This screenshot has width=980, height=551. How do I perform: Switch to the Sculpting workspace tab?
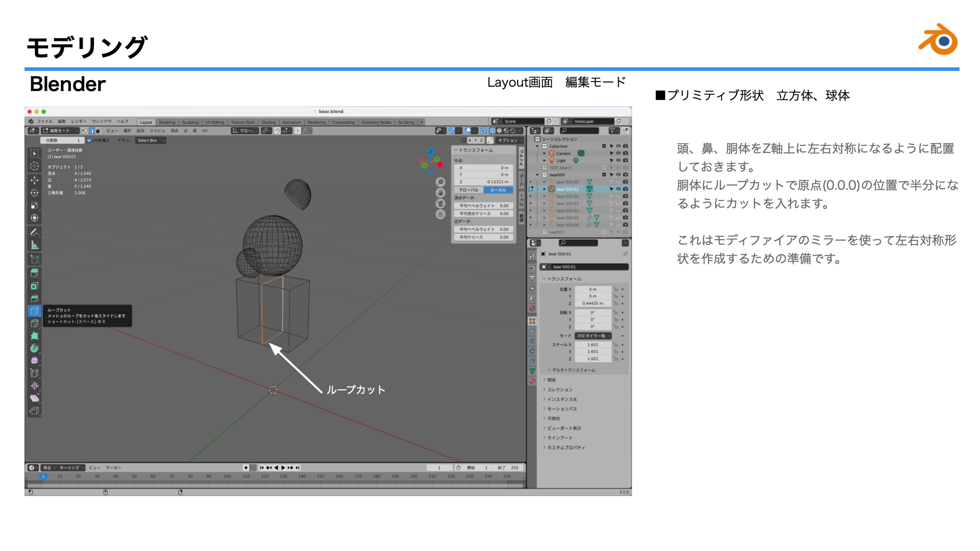click(190, 122)
